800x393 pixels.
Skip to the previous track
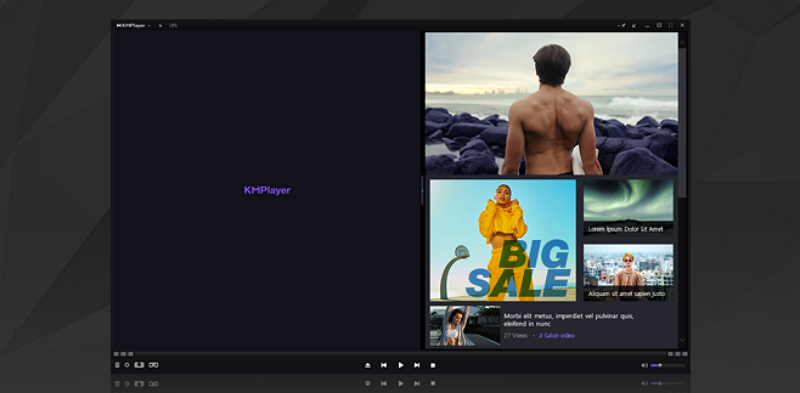click(x=384, y=365)
